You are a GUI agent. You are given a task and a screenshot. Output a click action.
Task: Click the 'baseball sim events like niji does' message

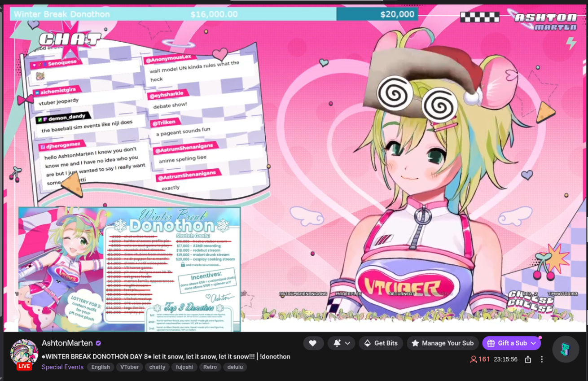(87, 127)
